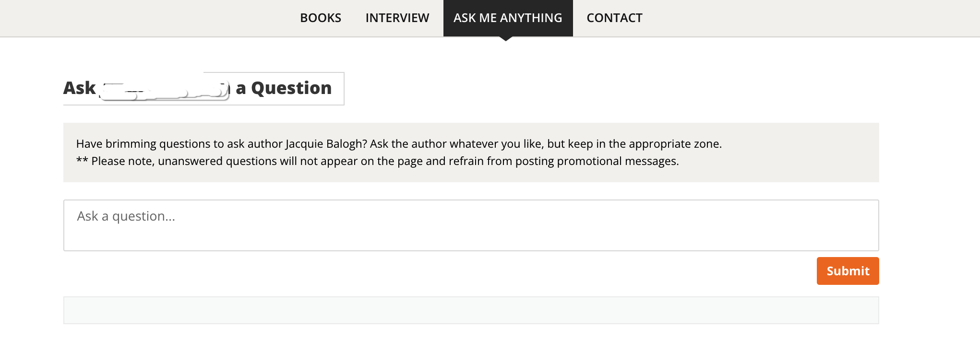Click the empty answers panel below Submit
This screenshot has width=980, height=352.
(471, 310)
